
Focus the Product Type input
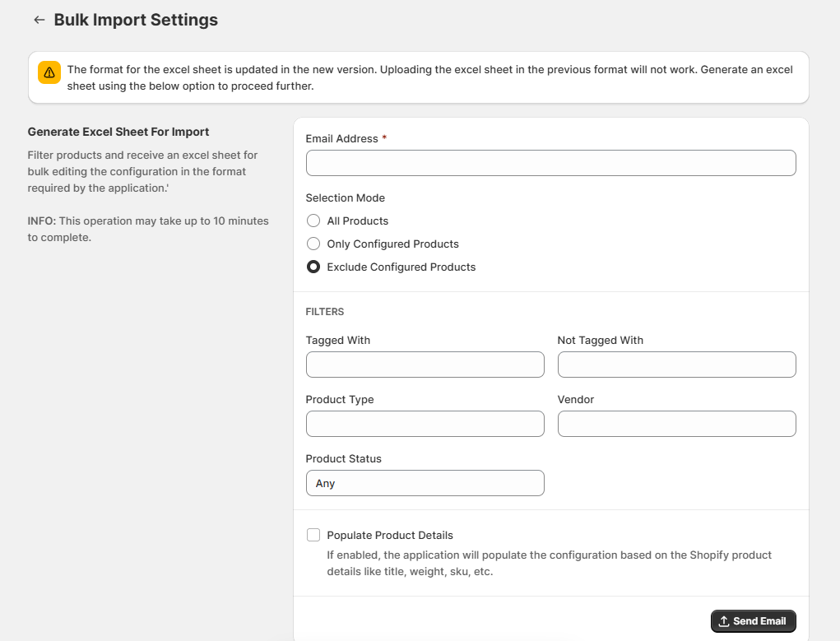425,424
